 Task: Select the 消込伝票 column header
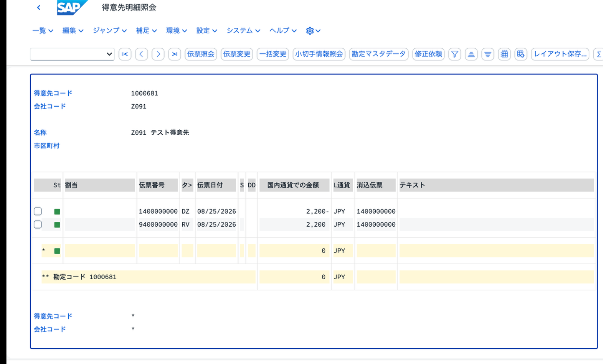click(376, 185)
